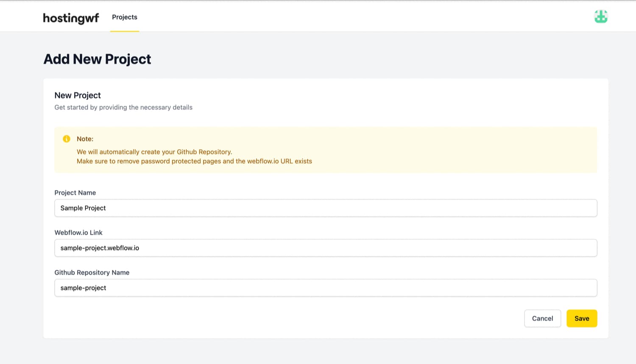Viewport: 636px width, 364px height.
Task: Click the hostingwf brand mark to go home
Action: (71, 18)
